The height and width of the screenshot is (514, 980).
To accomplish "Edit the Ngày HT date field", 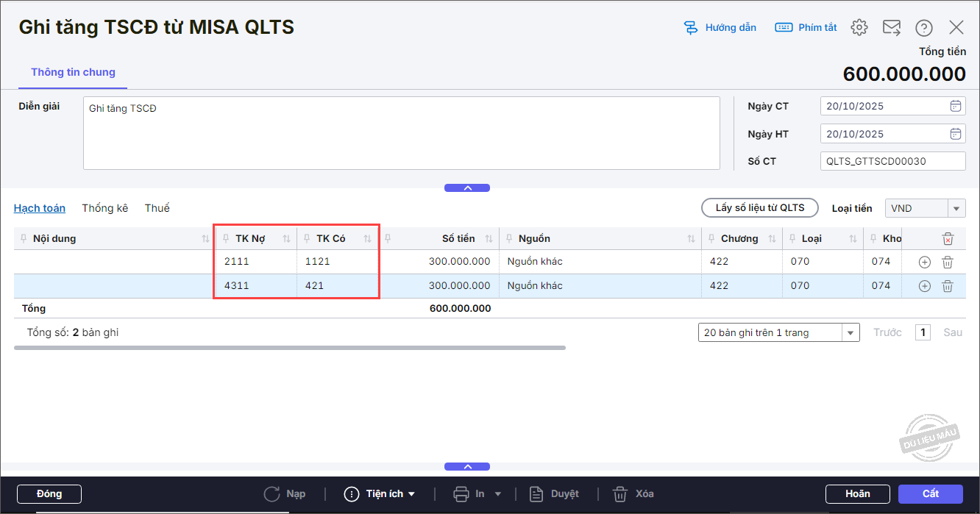I will (x=885, y=134).
